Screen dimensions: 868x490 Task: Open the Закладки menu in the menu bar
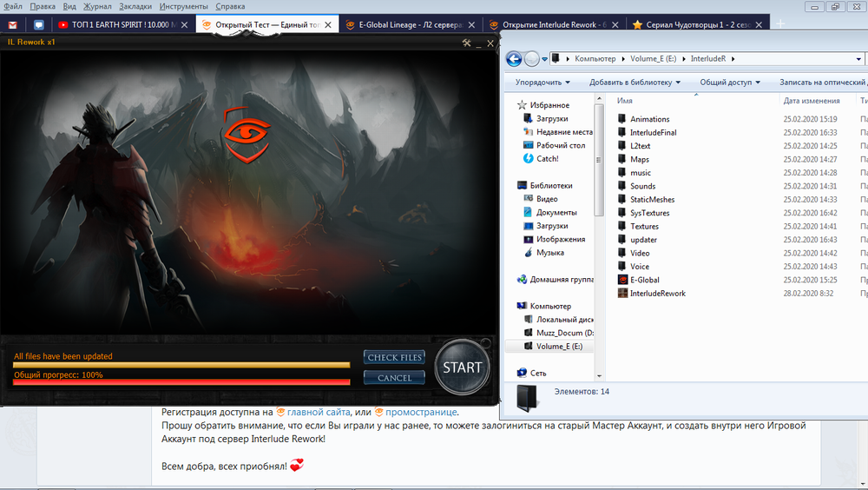click(135, 6)
